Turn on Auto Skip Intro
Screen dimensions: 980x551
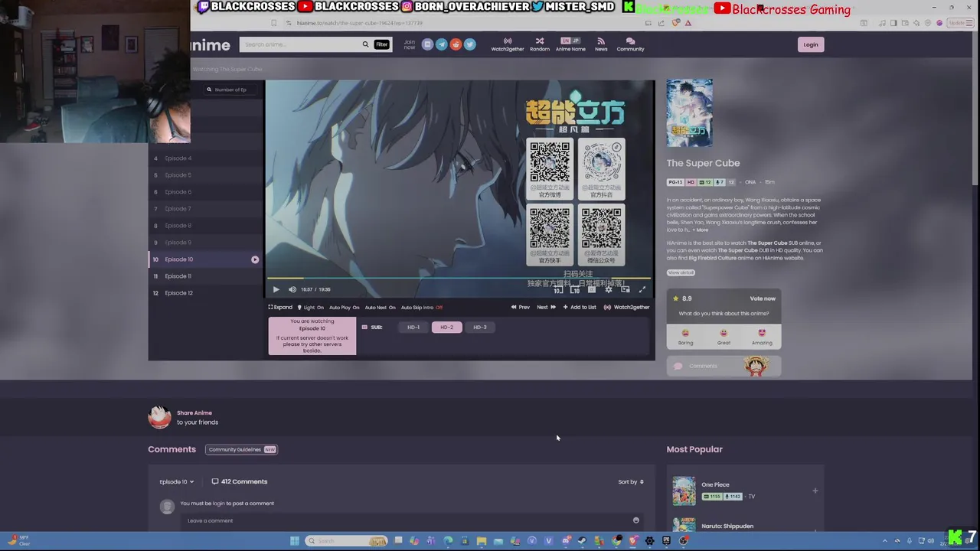[422, 307]
